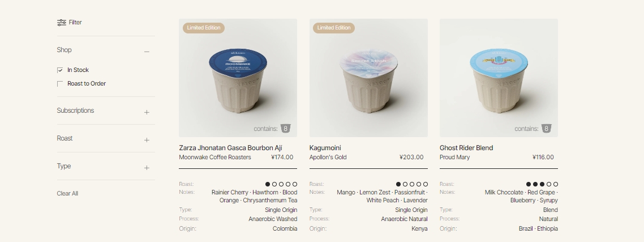
Task: Click Clear All filters link
Action: click(67, 194)
